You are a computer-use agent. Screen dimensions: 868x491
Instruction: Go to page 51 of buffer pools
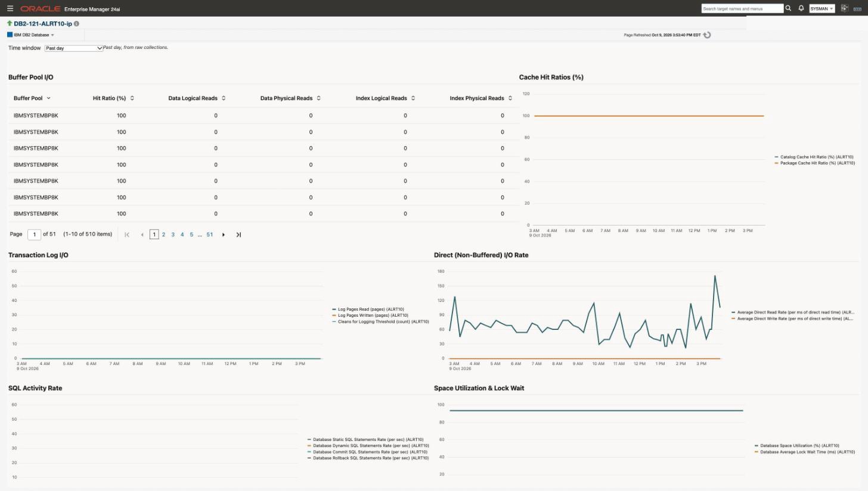(x=210, y=235)
